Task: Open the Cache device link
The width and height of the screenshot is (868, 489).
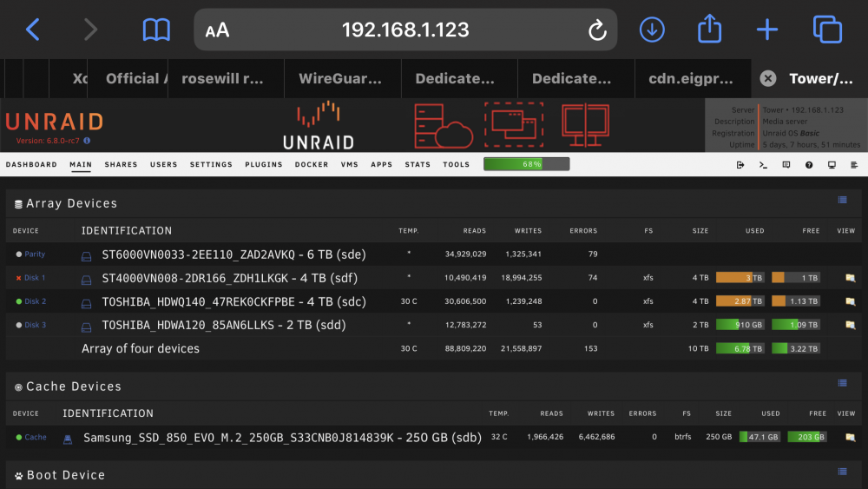Action: click(x=36, y=438)
